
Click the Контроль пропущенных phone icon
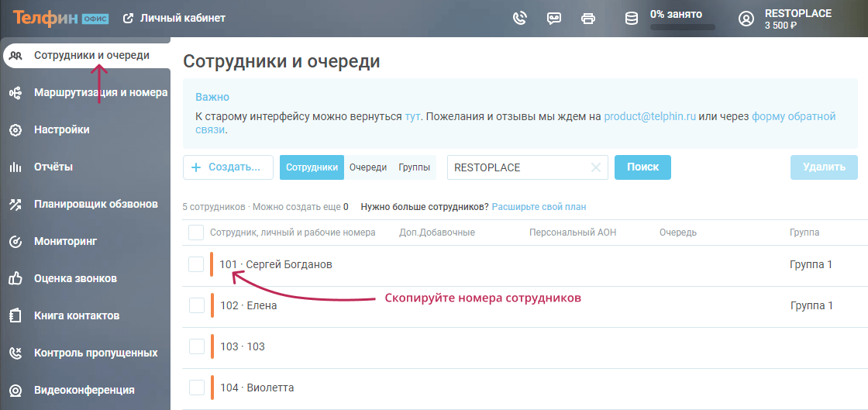[x=15, y=353]
